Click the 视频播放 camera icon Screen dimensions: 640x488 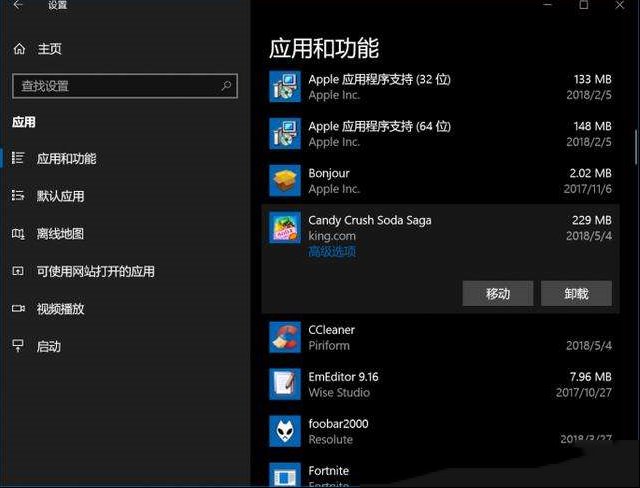[x=18, y=308]
